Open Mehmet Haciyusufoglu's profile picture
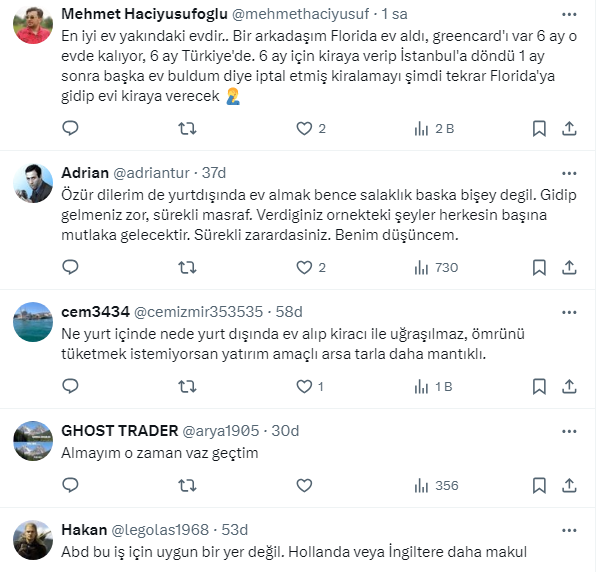Viewport: 607px width, 572px height. 33,25
